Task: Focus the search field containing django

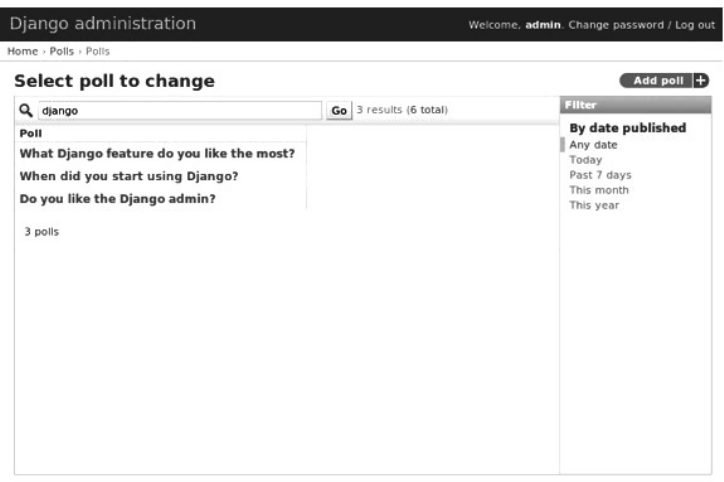Action: coord(180,110)
